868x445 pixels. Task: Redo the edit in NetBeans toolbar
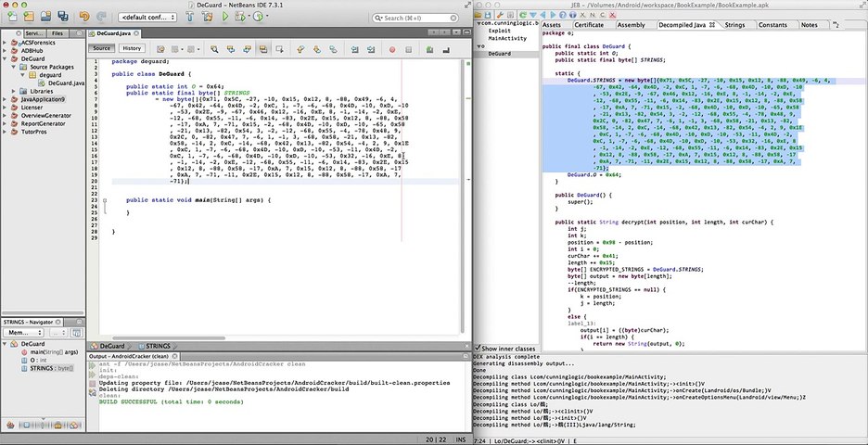coord(101,16)
